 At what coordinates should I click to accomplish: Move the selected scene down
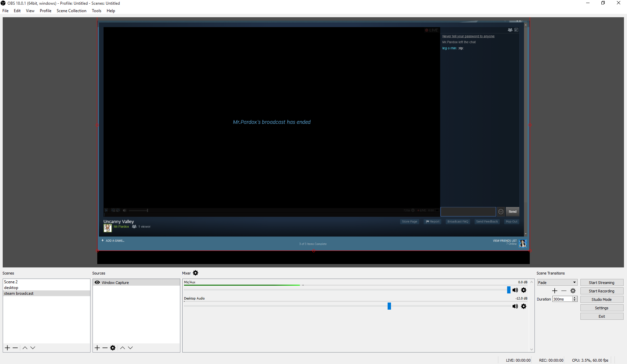pos(33,348)
